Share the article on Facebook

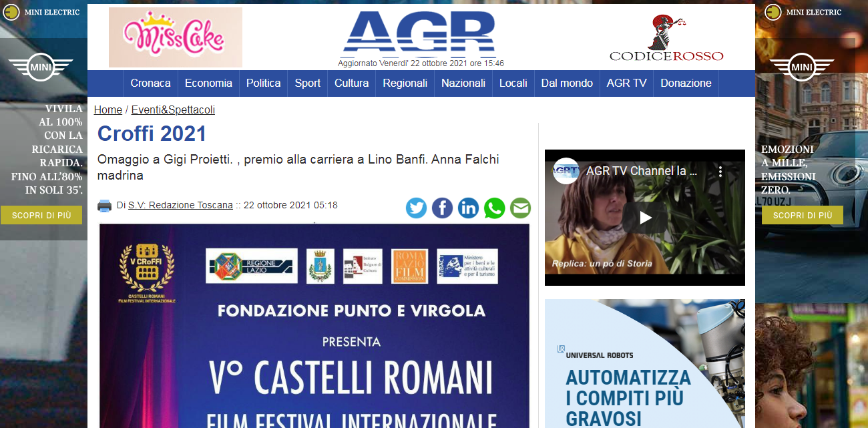pyautogui.click(x=442, y=208)
